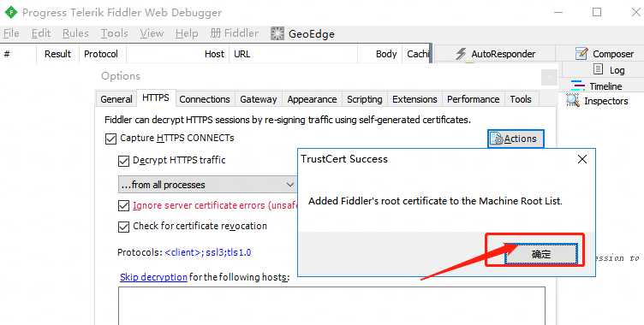Click the Log page icon
This screenshot has width=644, height=325.
point(599,69)
